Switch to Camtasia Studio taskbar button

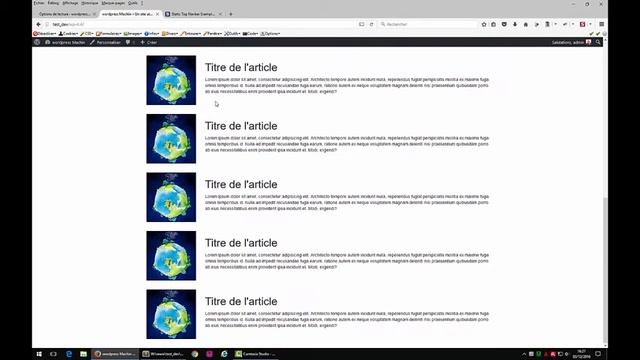(256, 354)
